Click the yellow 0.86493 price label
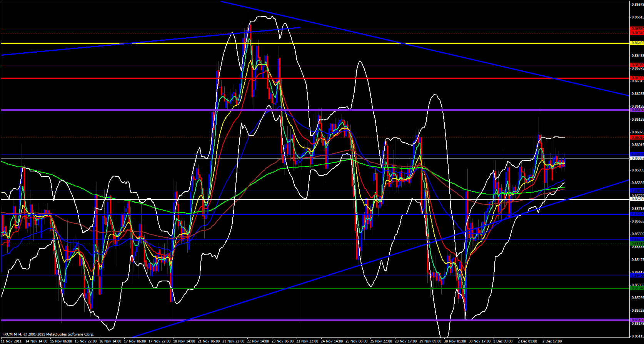This screenshot has height=344, width=644. pos(637,43)
